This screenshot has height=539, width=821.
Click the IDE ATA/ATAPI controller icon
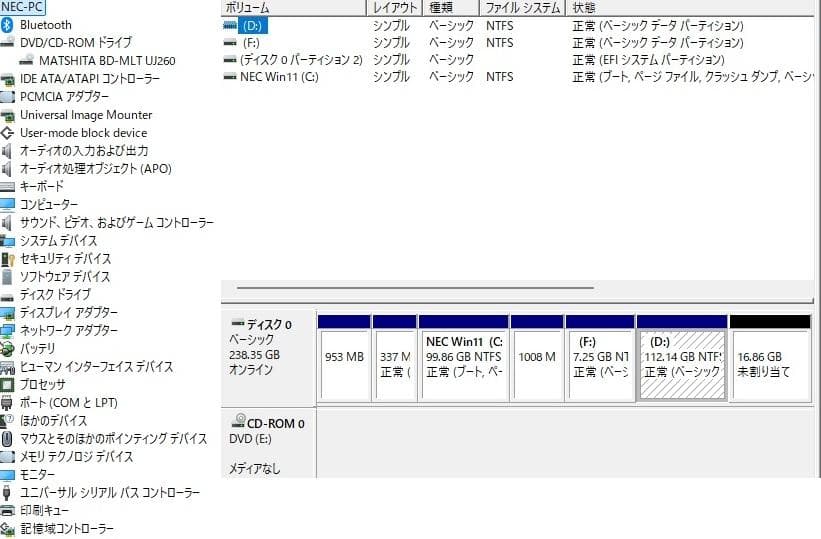click(x=7, y=79)
